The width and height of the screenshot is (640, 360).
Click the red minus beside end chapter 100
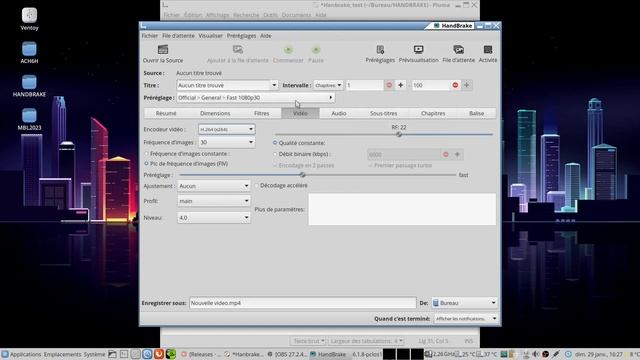pos(455,85)
